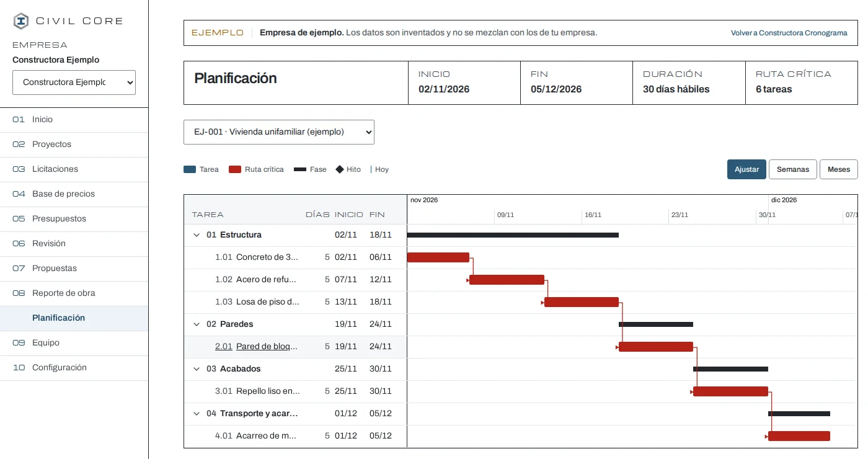
Task: Click the 03 Acabados phase name
Action: coord(240,369)
